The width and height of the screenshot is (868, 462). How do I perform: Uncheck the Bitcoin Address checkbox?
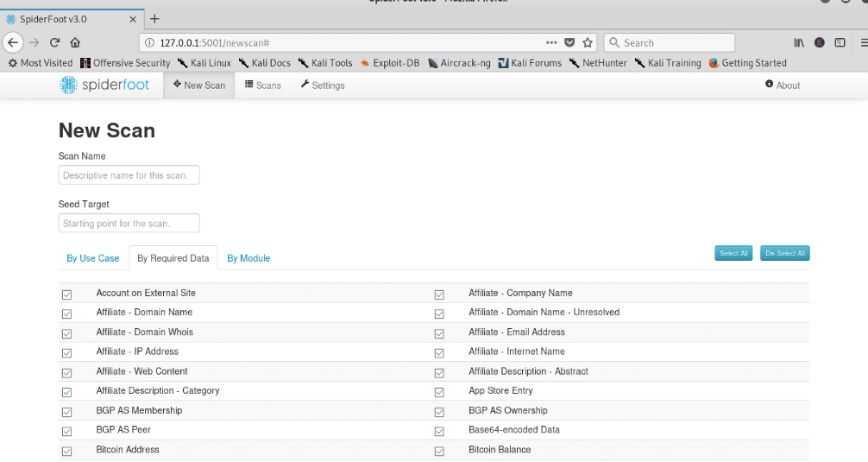67,451
